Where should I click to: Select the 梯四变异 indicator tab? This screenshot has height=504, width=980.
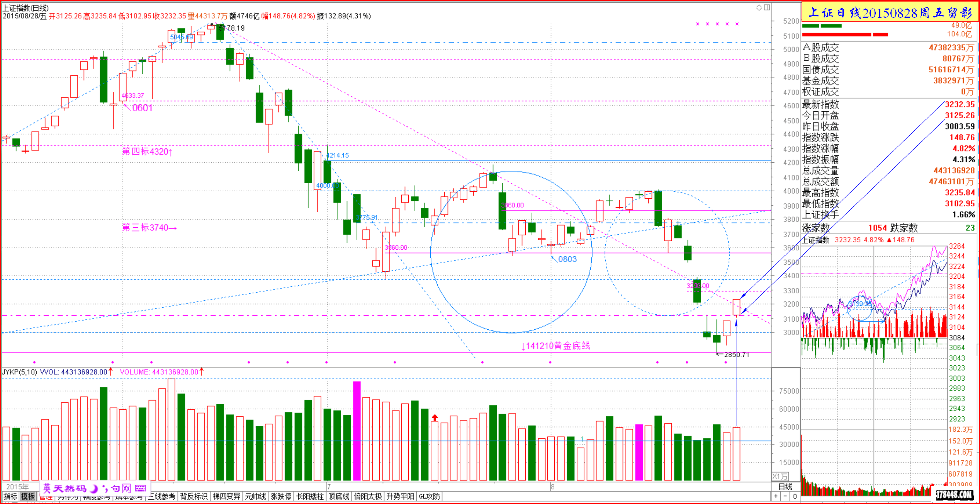point(226,497)
